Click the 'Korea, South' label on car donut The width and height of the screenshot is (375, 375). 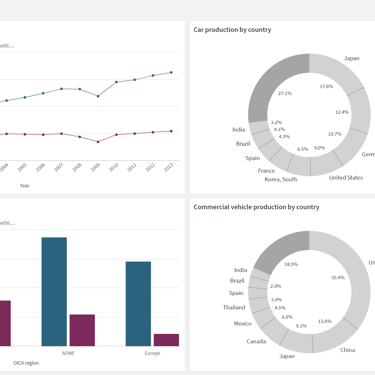(281, 179)
